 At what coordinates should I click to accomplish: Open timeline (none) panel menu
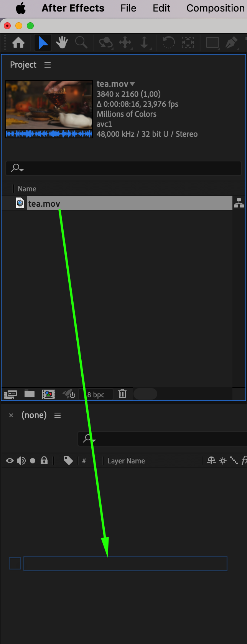[58, 415]
